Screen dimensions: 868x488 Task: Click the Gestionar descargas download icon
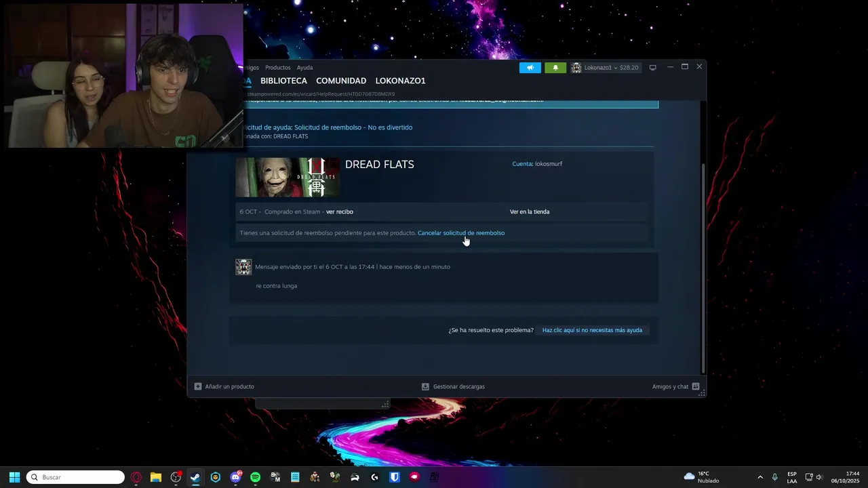pos(425,386)
